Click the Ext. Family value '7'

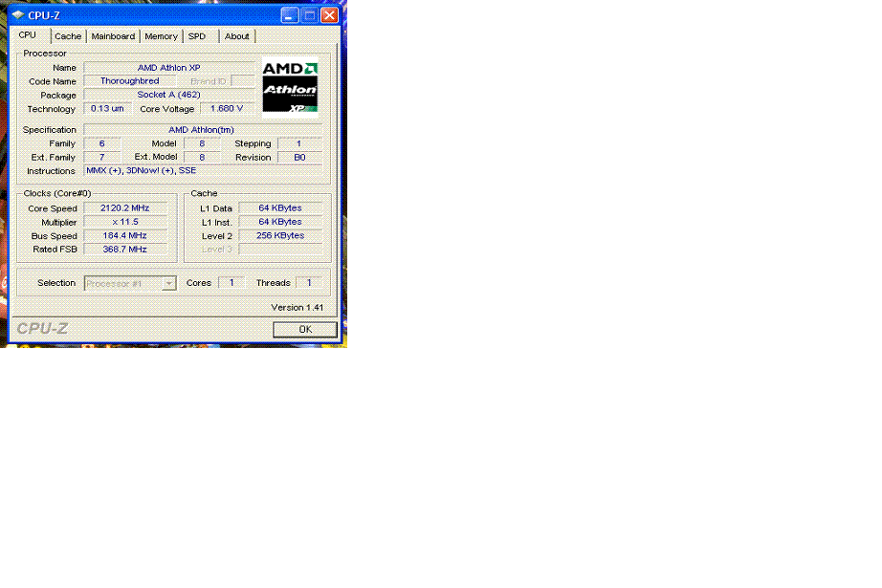101,158
